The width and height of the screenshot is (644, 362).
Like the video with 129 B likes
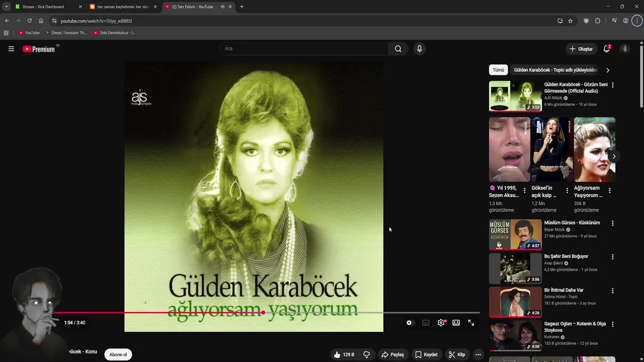click(x=344, y=354)
